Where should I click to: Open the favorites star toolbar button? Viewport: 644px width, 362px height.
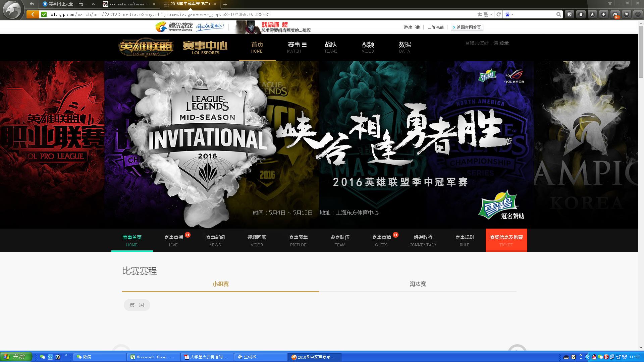pyautogui.click(x=592, y=14)
